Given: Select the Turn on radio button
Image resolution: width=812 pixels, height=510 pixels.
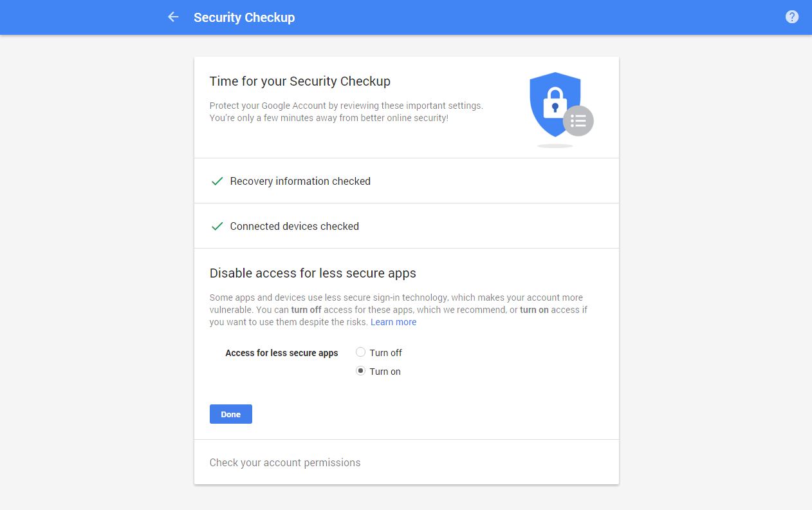Looking at the screenshot, I should click(x=361, y=371).
